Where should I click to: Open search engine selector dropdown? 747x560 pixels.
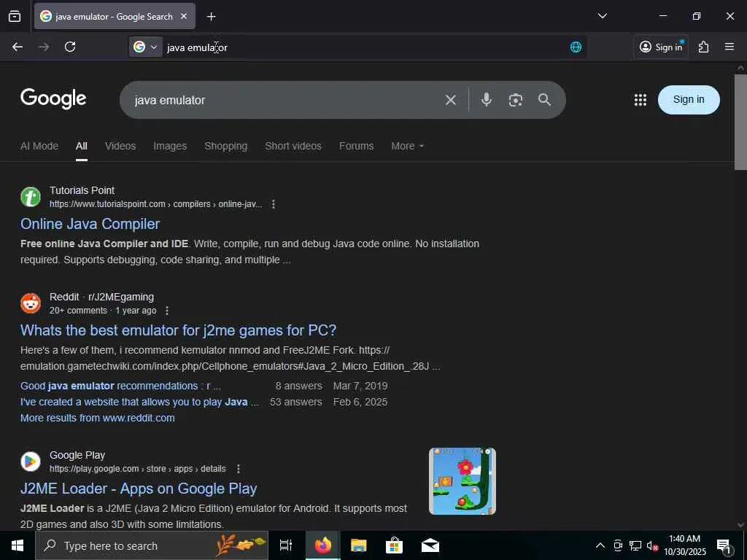point(146,47)
